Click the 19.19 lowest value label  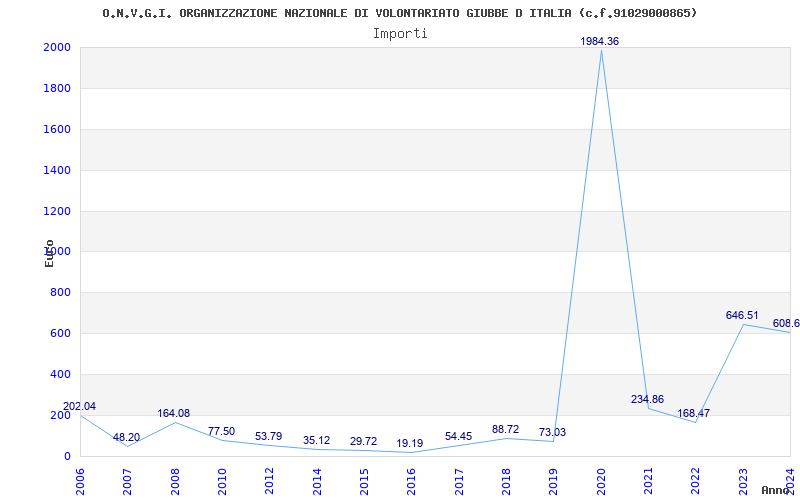(410, 443)
